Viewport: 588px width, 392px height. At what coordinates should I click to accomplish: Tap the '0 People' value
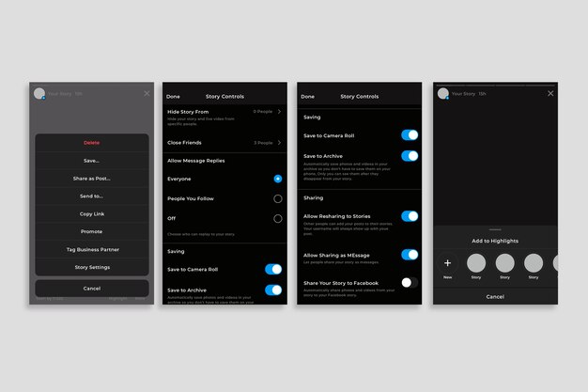tap(262, 112)
